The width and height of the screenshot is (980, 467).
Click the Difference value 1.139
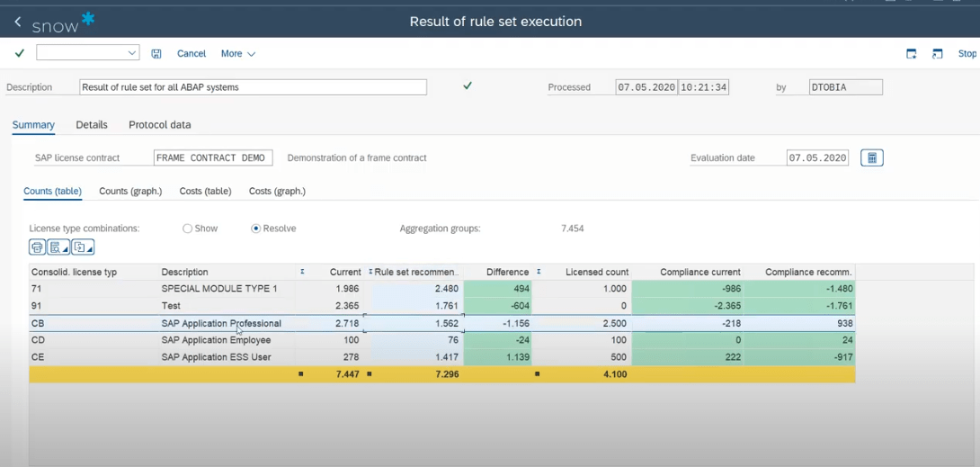coord(517,357)
